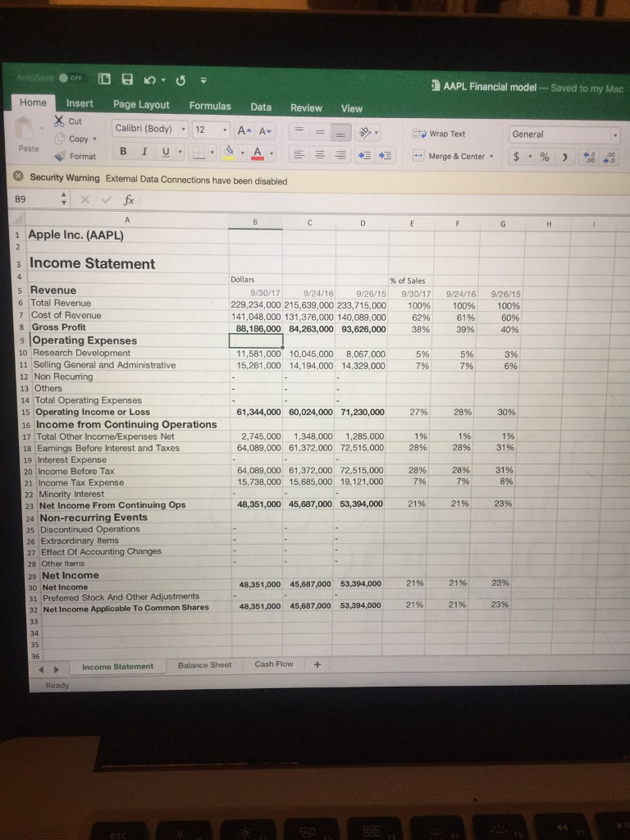
Task: Click the dollar Currency format icon
Action: (x=517, y=157)
